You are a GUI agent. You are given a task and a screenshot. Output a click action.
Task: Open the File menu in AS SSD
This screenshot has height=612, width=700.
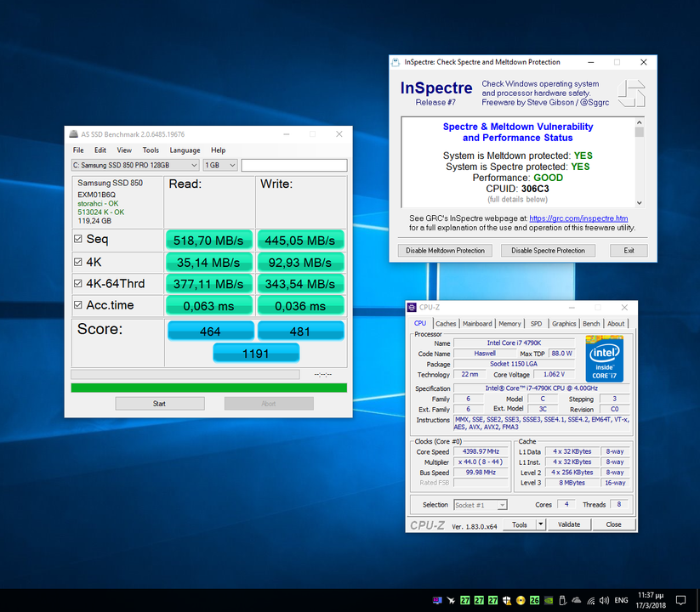78,150
